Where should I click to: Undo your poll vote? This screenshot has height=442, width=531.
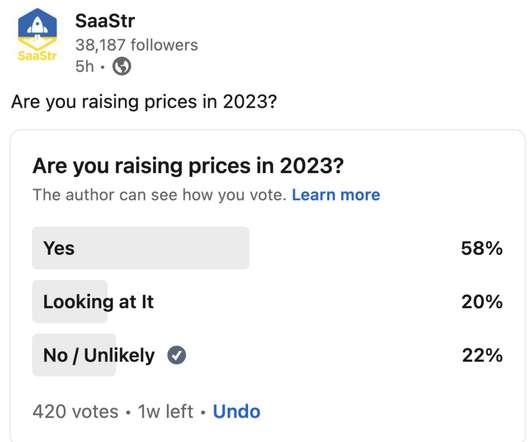236,412
